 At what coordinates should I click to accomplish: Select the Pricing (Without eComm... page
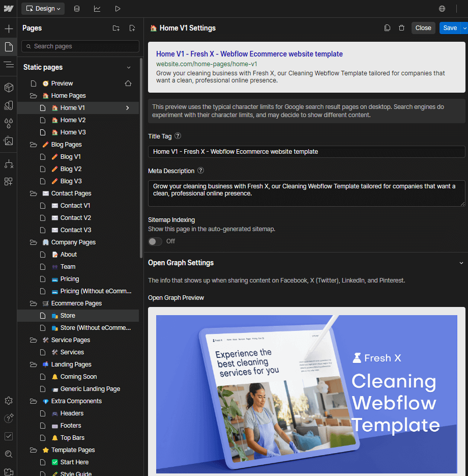(x=78, y=291)
